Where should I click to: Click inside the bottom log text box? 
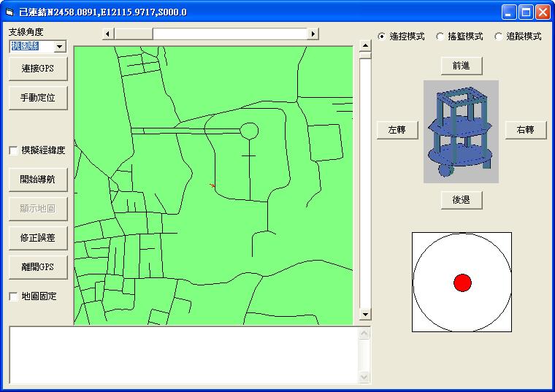click(x=184, y=355)
